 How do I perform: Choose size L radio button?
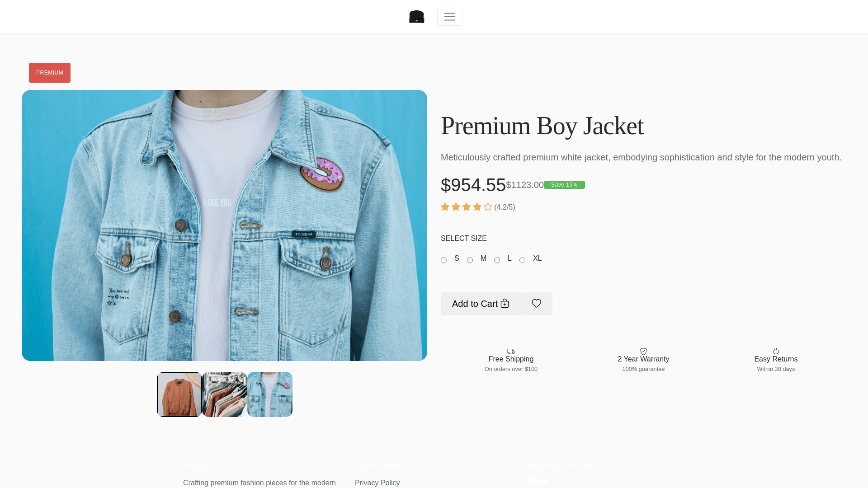[x=497, y=260]
